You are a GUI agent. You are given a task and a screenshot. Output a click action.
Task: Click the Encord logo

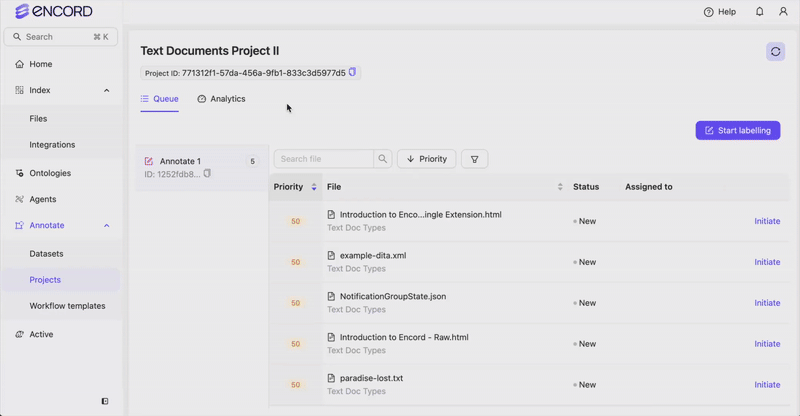pos(54,11)
